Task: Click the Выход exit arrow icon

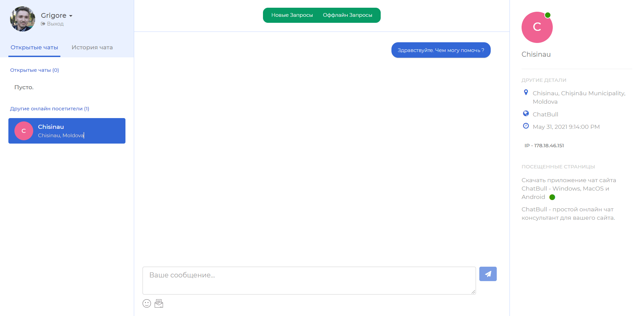Action: 43,24
